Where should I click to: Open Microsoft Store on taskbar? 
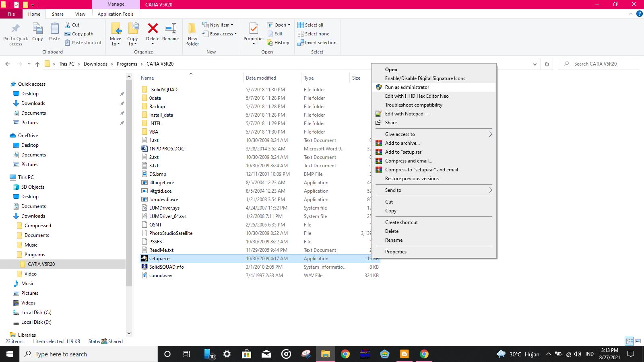(x=246, y=354)
